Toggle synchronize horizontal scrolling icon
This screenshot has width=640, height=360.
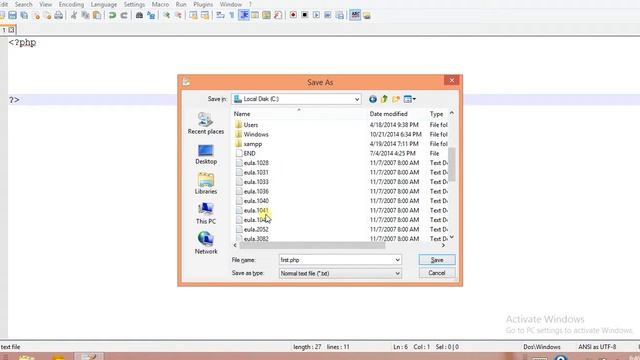pyautogui.click(x=205, y=15)
